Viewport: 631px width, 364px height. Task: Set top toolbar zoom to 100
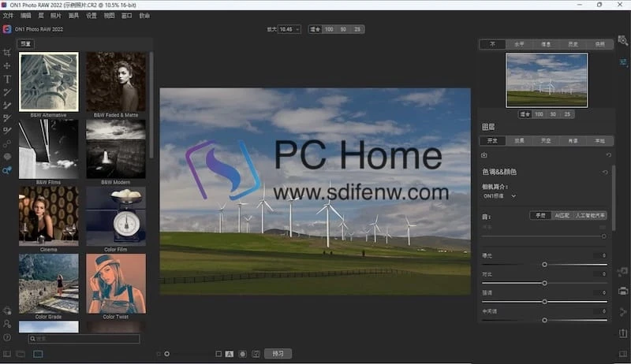(329, 29)
